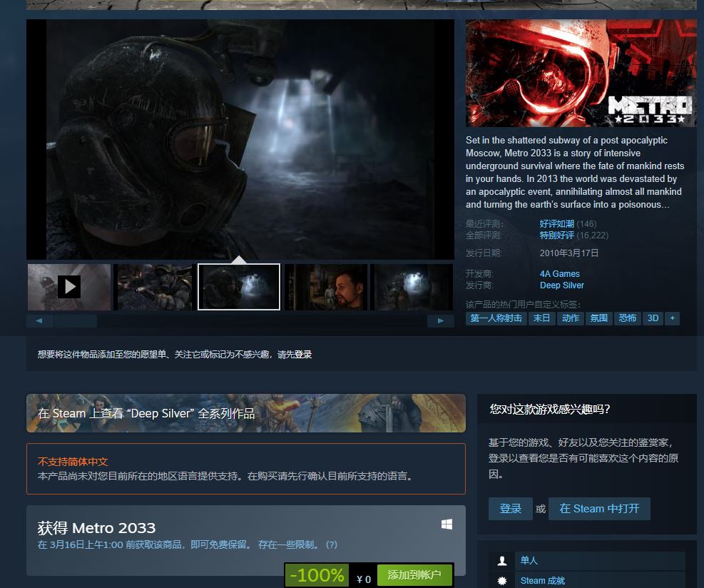The width and height of the screenshot is (704, 588).
Task: Select the 末日 tag
Action: [x=541, y=318]
